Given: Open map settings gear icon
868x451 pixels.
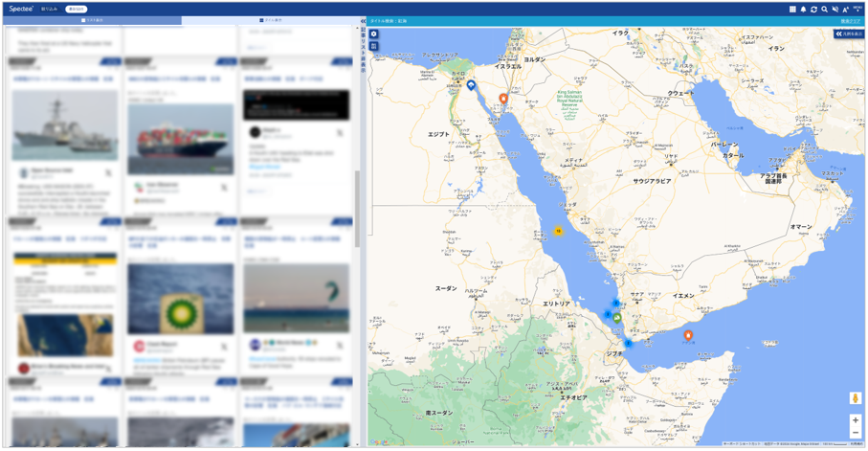Looking at the screenshot, I should point(373,34).
